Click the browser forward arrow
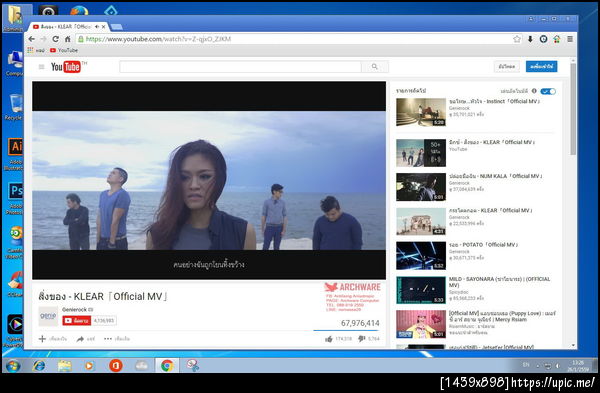The height and width of the screenshot is (393, 600). point(43,39)
